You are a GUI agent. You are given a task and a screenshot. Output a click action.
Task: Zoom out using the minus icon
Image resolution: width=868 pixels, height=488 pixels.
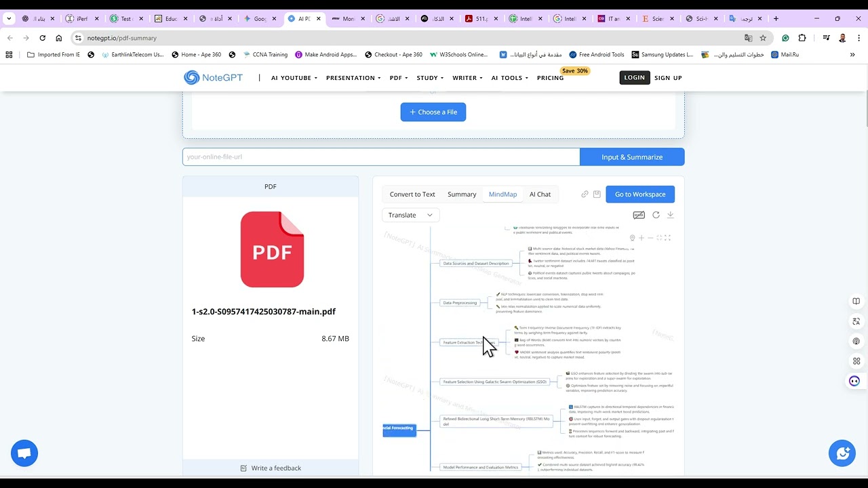pyautogui.click(x=650, y=238)
